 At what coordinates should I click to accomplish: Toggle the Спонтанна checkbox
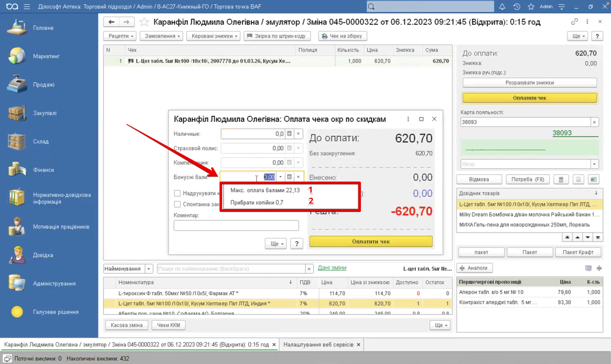pos(177,204)
